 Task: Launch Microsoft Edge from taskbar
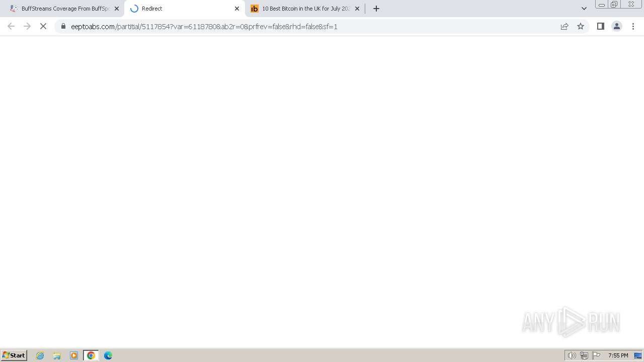point(108,355)
